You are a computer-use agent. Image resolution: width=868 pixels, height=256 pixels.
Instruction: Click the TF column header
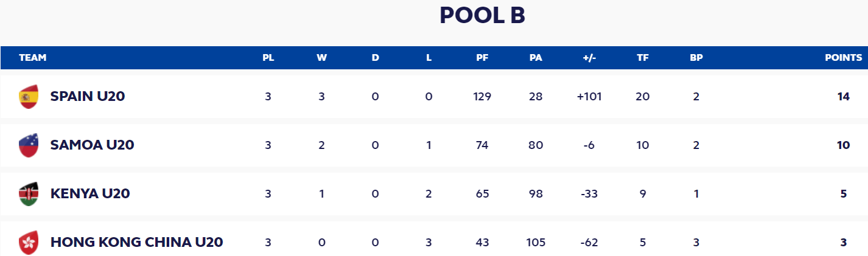click(x=643, y=58)
